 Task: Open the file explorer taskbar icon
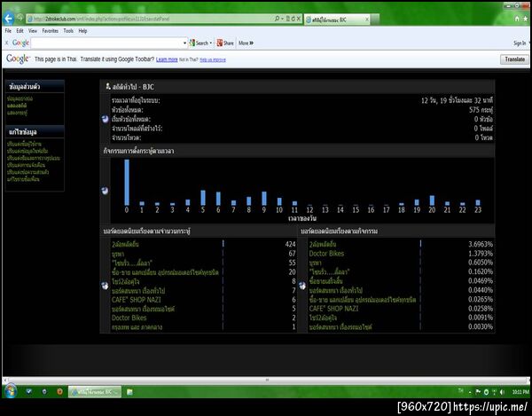[129, 392]
